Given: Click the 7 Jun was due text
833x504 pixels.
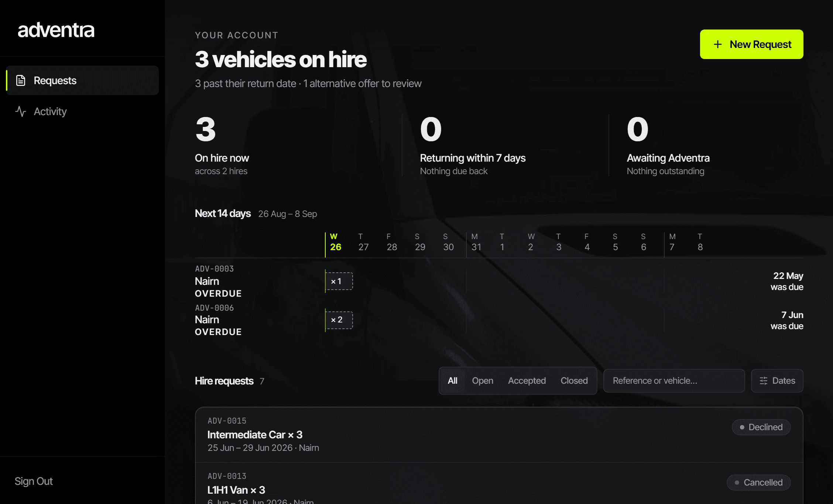Looking at the screenshot, I should [x=787, y=320].
